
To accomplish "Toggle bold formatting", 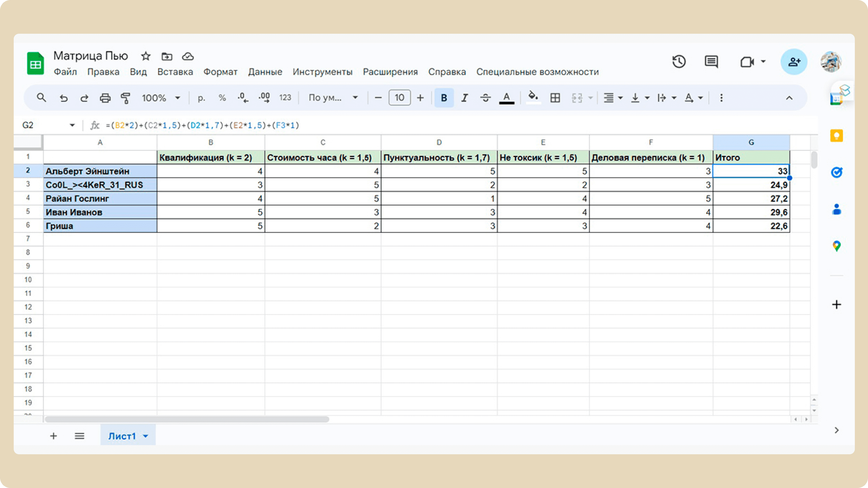I will pos(444,98).
